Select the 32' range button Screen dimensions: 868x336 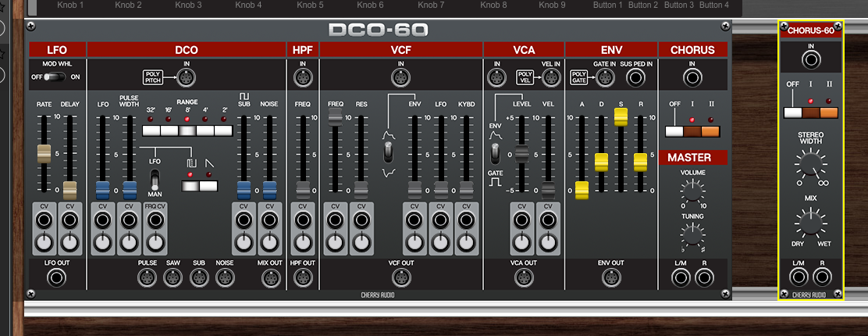(x=151, y=130)
